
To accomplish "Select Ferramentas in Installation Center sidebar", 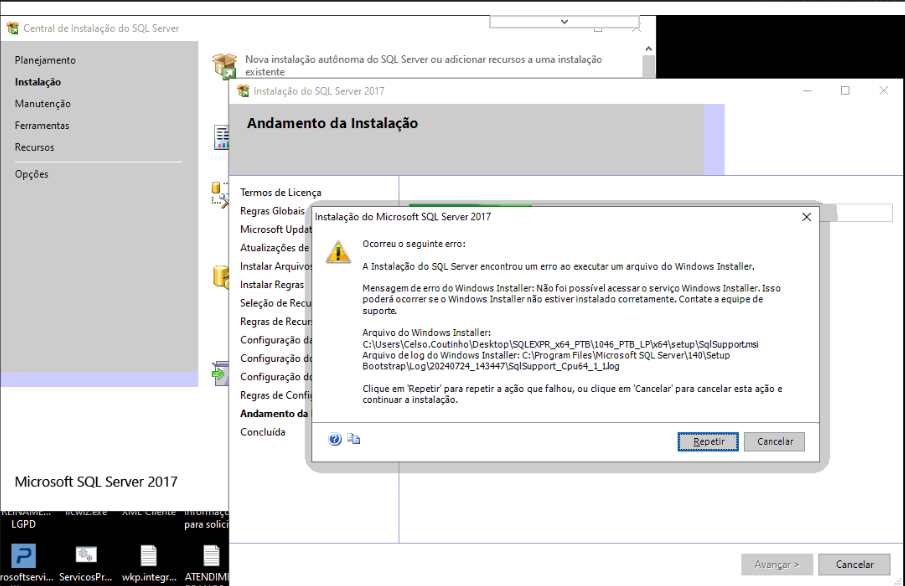I will (x=42, y=125).
